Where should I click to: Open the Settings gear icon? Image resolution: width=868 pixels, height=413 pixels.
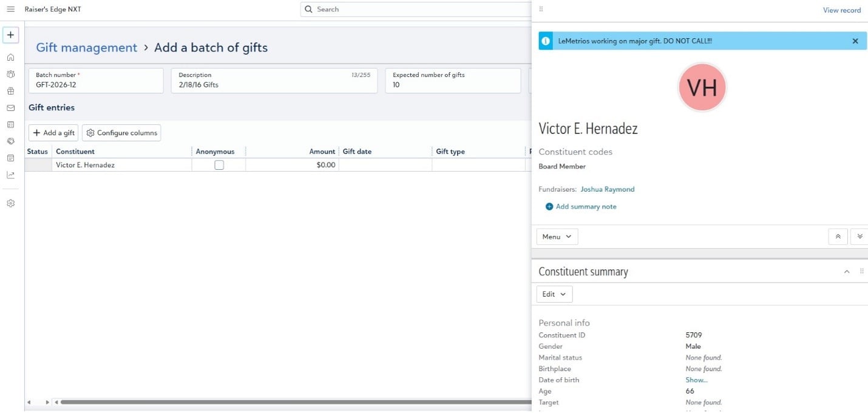10,203
